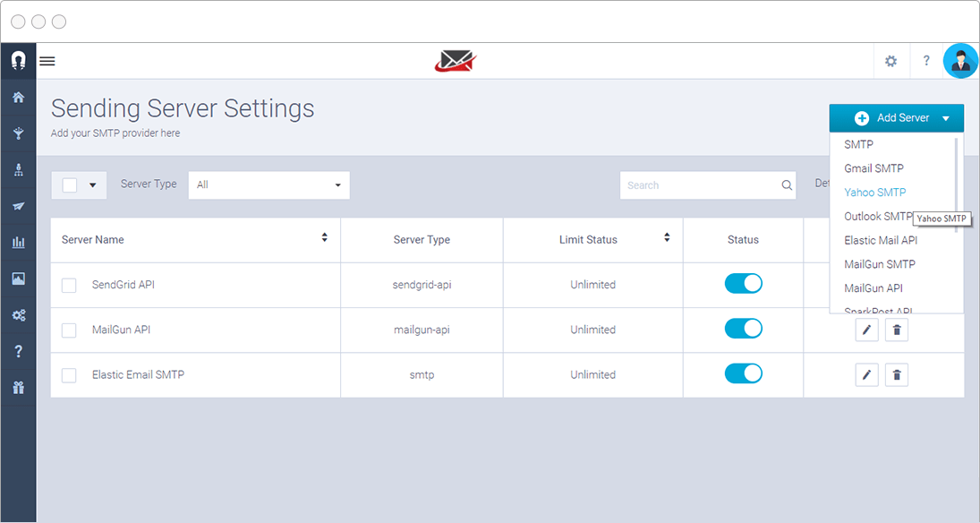
Task: Click the mailgun-api type cell
Action: 422,330
